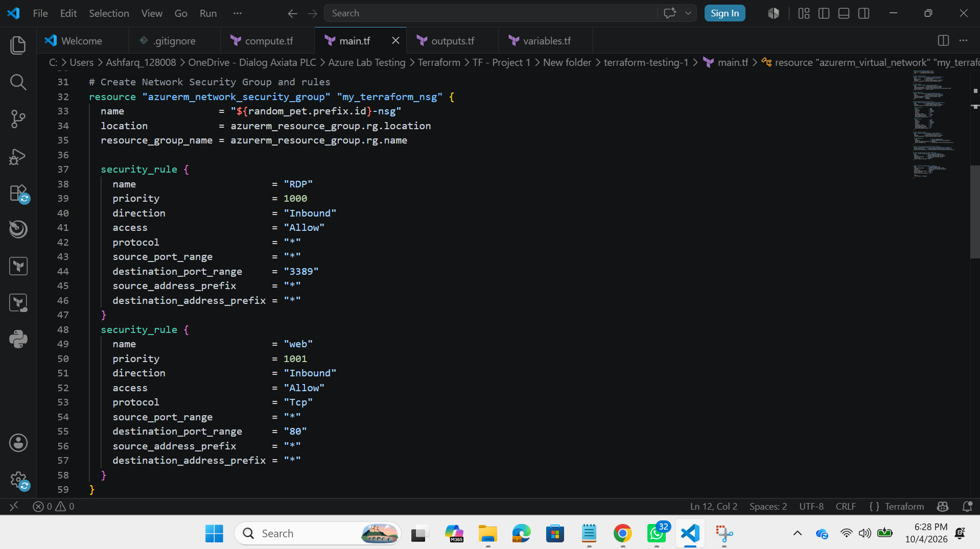This screenshot has height=549, width=980.
Task: Click the code minimap preview
Action: pos(932,125)
